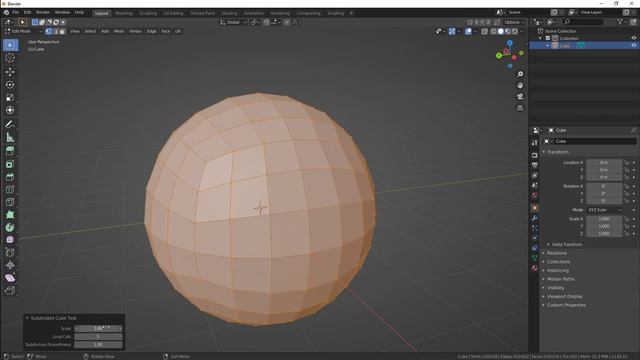The height and width of the screenshot is (360, 640).
Task: Click the Location X value field
Action: point(604,162)
